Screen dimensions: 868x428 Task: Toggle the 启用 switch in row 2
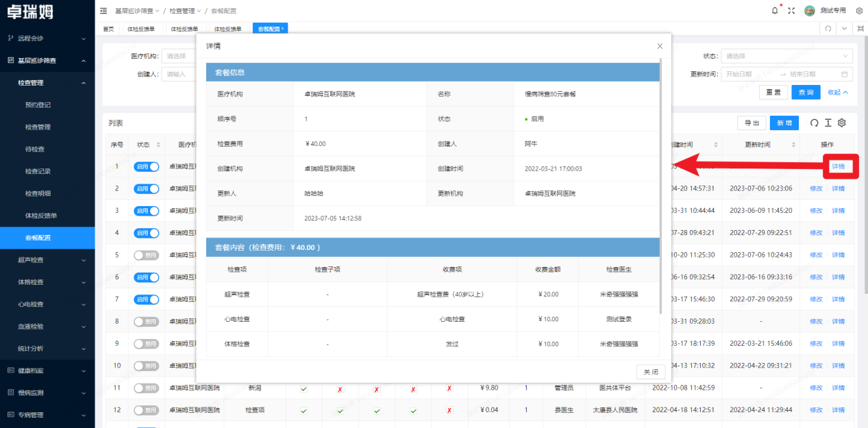pyautogui.click(x=147, y=188)
